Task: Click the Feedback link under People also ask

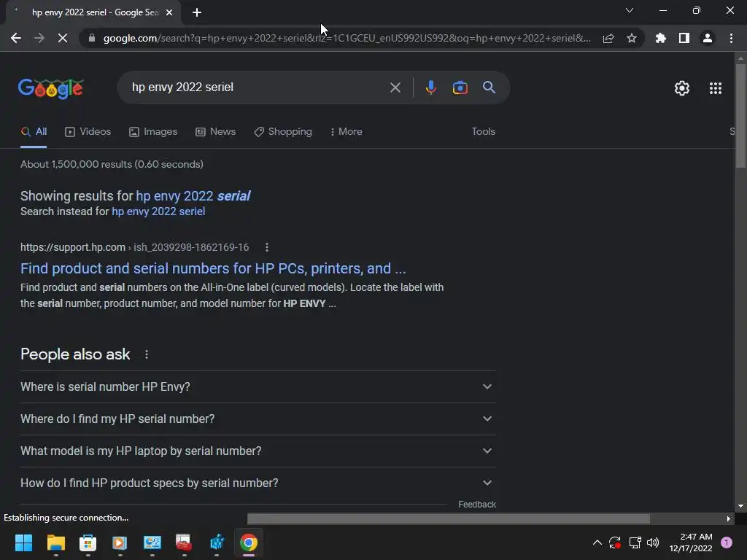Action: [477, 505]
